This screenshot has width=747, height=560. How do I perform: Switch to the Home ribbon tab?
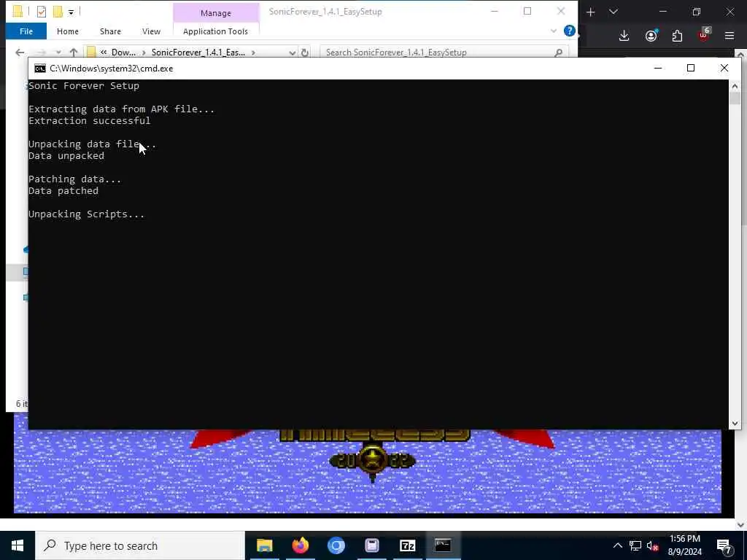coord(68,31)
